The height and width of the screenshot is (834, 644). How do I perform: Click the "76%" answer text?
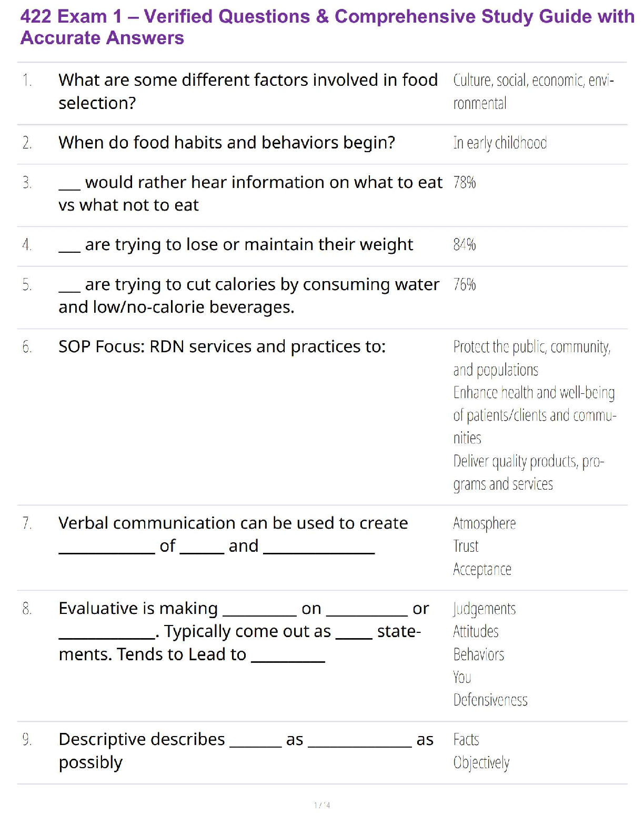[465, 285]
